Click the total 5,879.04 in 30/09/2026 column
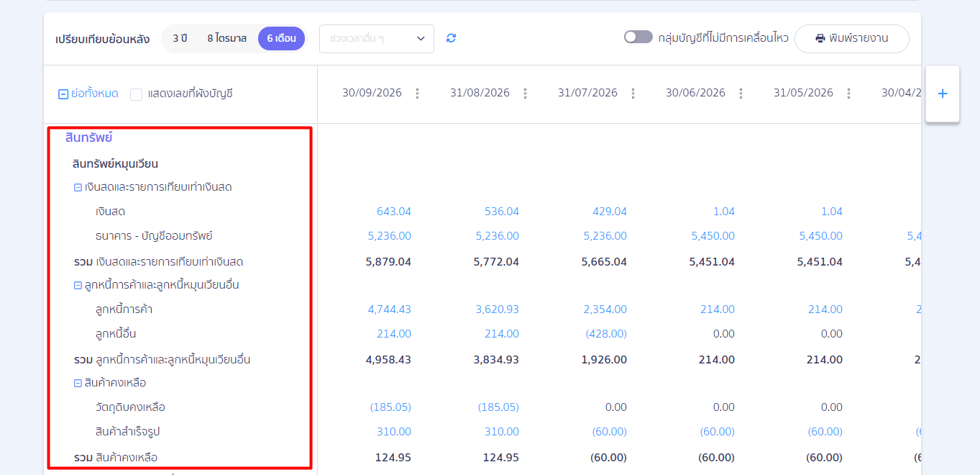The width and height of the screenshot is (980, 475). (388, 262)
